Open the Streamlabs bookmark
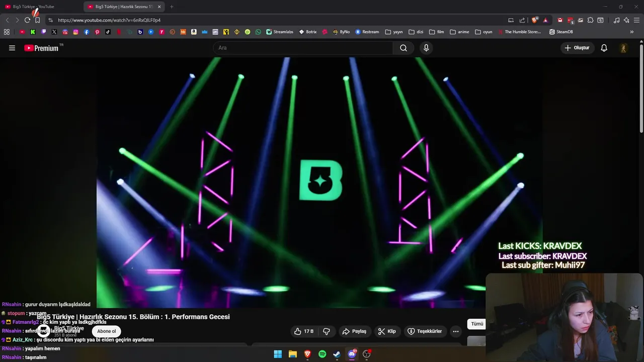 (x=280, y=32)
